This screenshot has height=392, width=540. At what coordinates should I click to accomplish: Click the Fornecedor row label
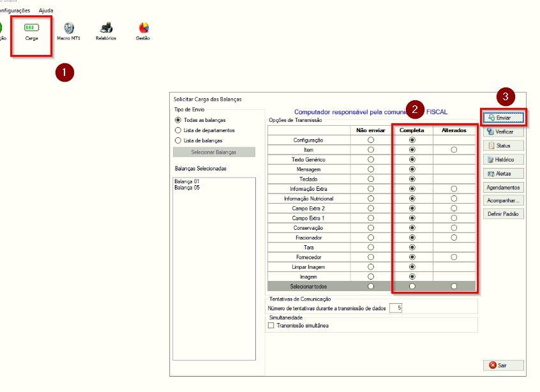308,257
